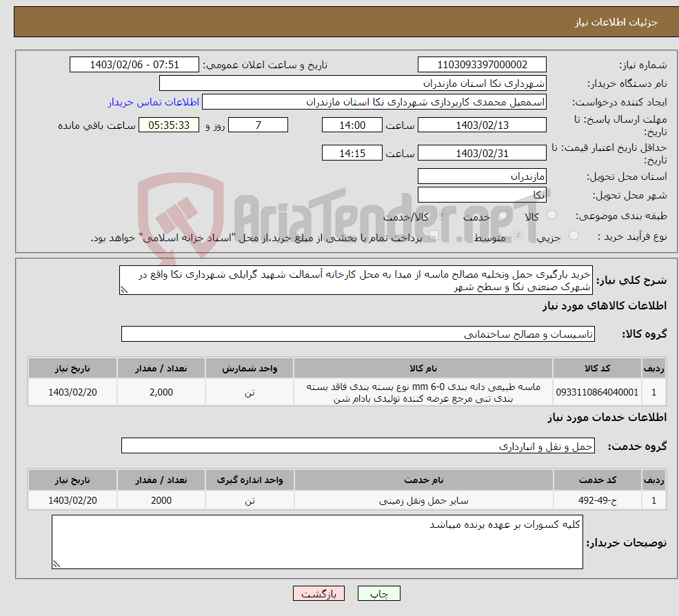Click the service code ح-49-492 cell
The height and width of the screenshot is (616, 679).
click(597, 500)
